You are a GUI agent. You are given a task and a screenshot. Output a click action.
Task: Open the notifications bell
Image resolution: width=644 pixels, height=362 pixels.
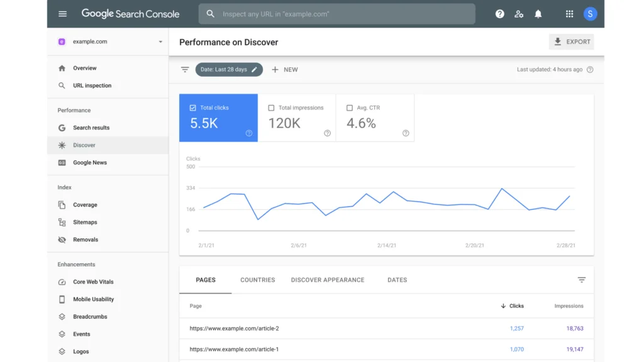pos(538,14)
